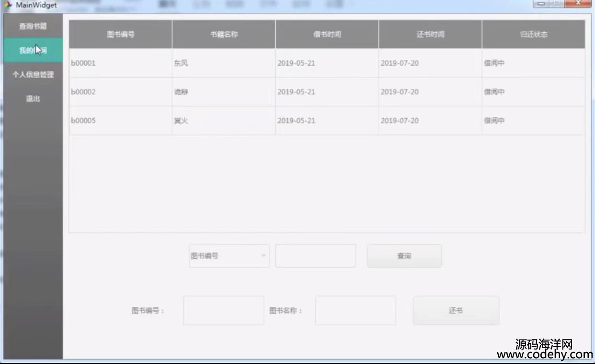Click the 书籍名称 column header
The width and height of the screenshot is (595, 364).
click(224, 34)
